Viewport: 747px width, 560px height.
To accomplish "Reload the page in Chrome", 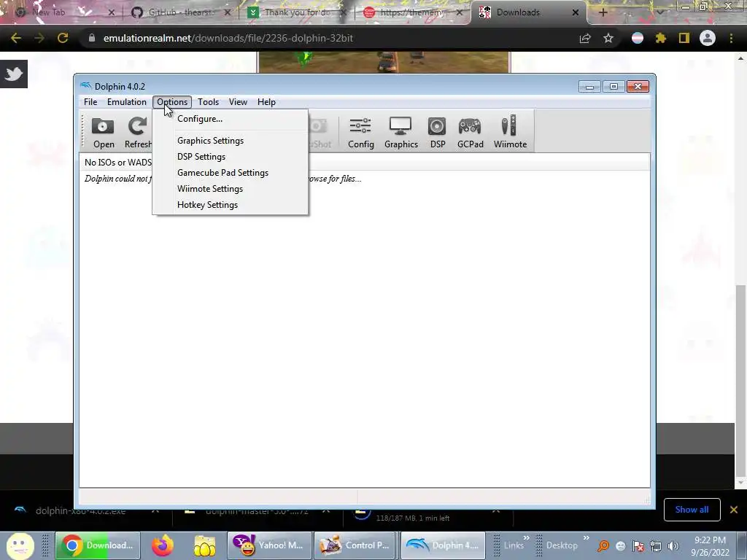I will 63,38.
